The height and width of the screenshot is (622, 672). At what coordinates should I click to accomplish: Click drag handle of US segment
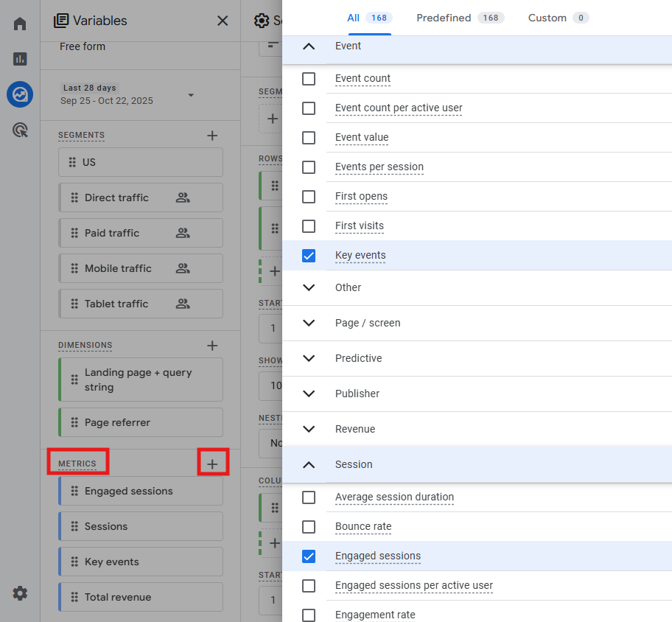tap(72, 162)
